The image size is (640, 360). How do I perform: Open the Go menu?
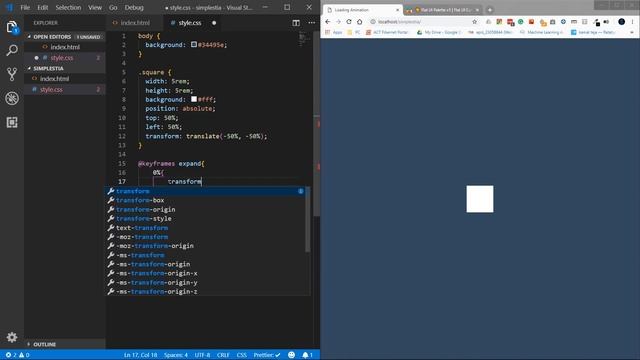pos(113,7)
